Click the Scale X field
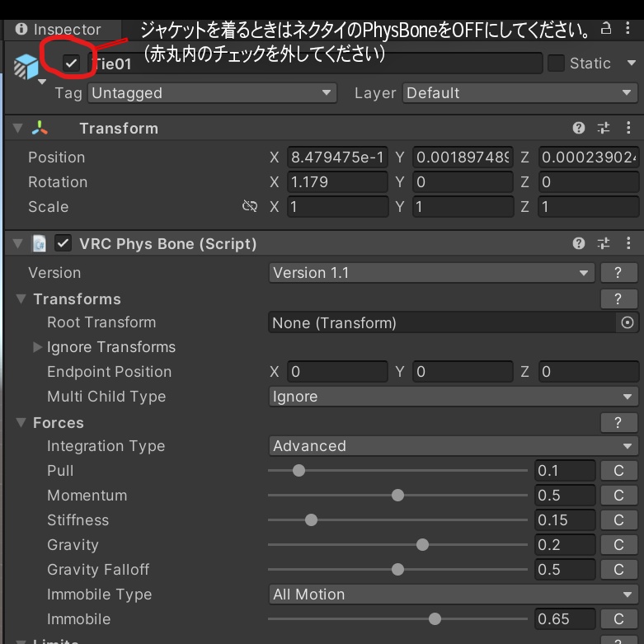 coord(337,207)
